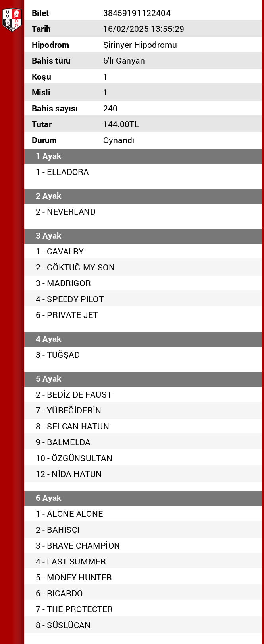Click the 6'lı Ganyan bet type
Screen dimensions: 264x644
pyautogui.click(x=124, y=61)
